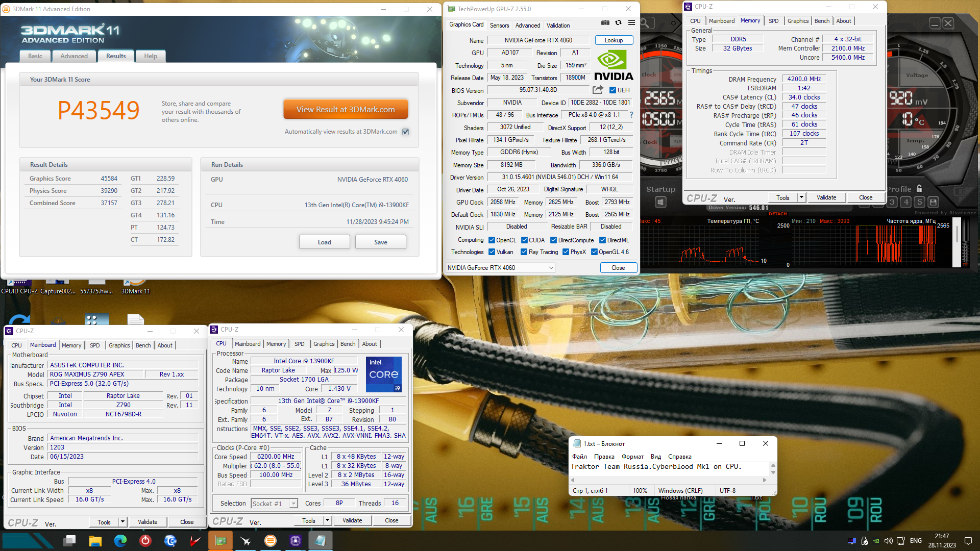This screenshot has width=980, height=551.
Task: Click in Notepad text line Traktor Team
Action: point(656,466)
